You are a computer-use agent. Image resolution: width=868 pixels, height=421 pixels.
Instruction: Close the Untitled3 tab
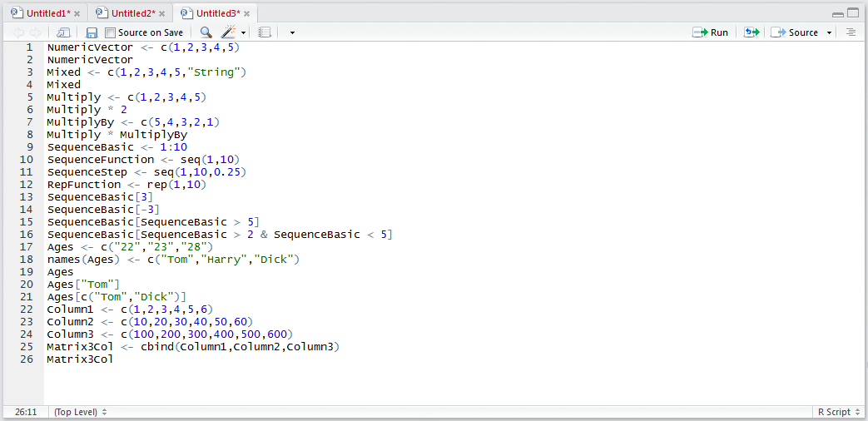pyautogui.click(x=246, y=13)
